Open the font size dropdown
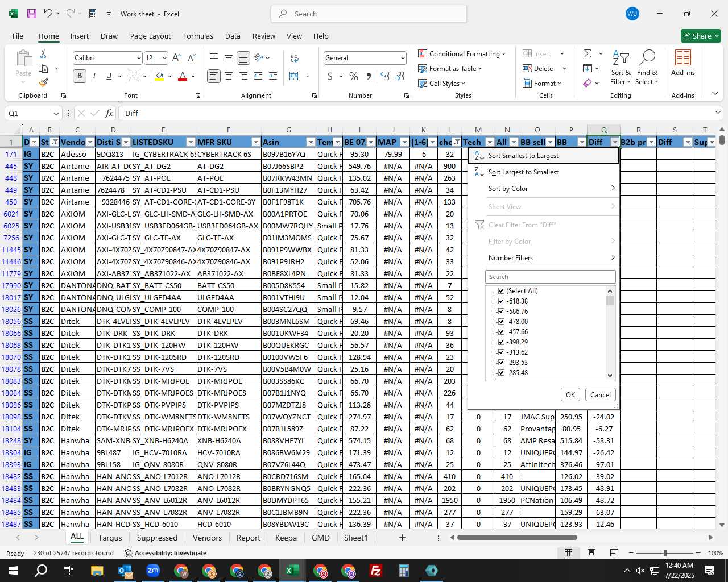728x582 pixels. coord(164,58)
